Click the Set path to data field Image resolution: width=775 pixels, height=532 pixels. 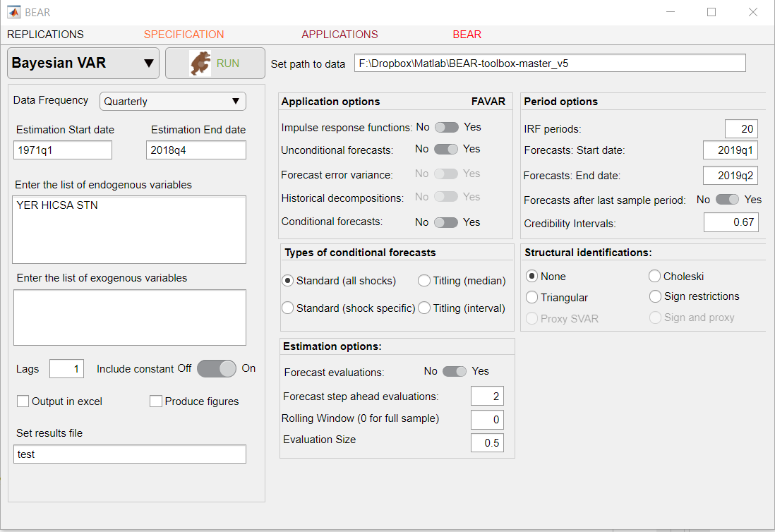coord(550,64)
